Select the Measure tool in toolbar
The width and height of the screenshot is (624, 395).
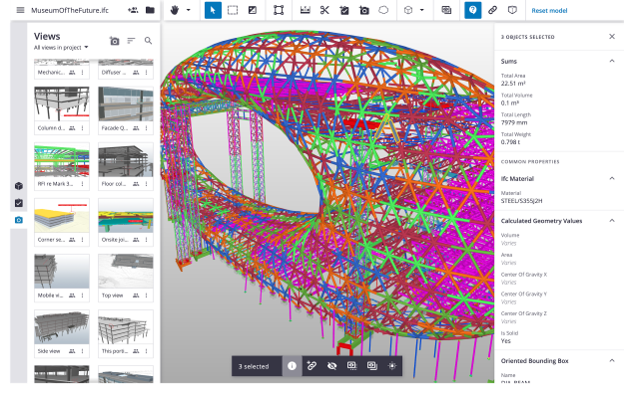click(x=305, y=10)
